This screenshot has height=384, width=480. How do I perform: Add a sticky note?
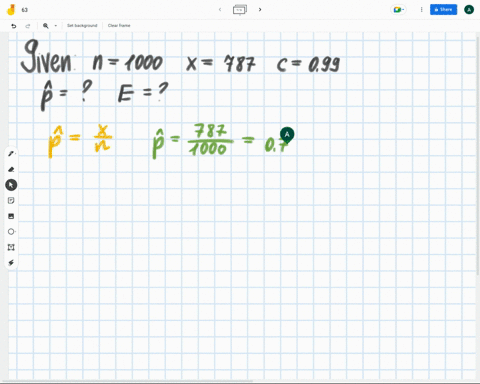click(11, 200)
